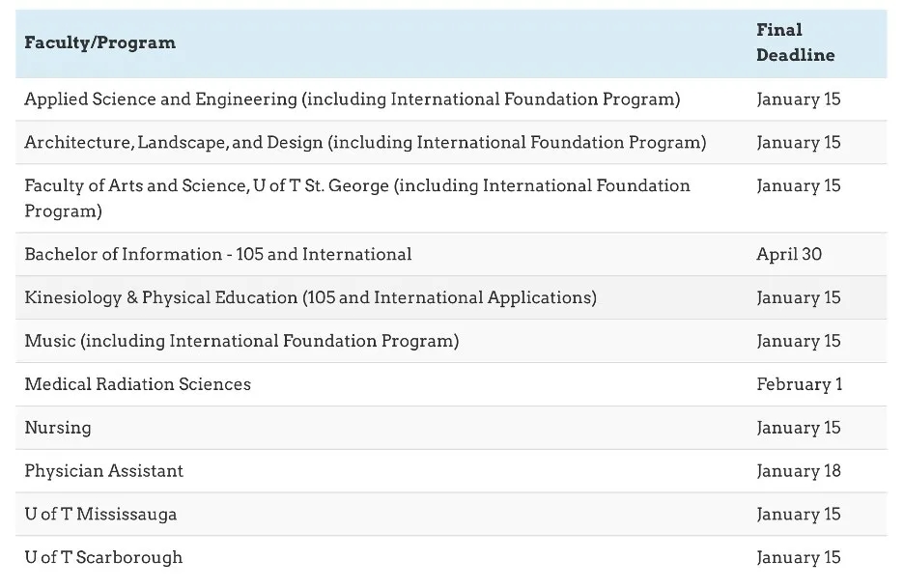Click the February 1 deadline cell

click(x=799, y=384)
